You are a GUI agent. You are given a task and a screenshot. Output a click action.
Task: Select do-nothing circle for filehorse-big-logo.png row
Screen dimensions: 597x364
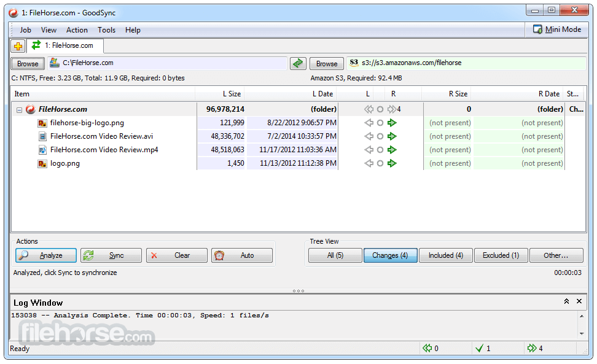pyautogui.click(x=380, y=123)
